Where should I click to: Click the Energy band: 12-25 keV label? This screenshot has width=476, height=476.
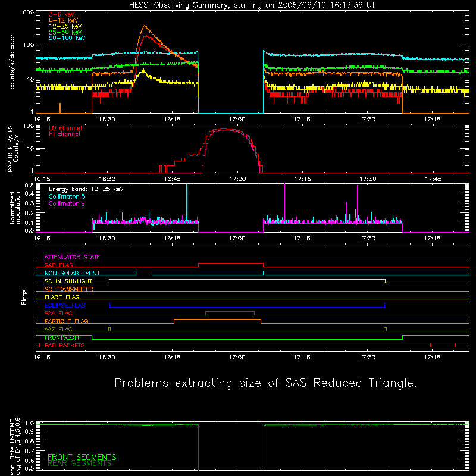click(86, 189)
